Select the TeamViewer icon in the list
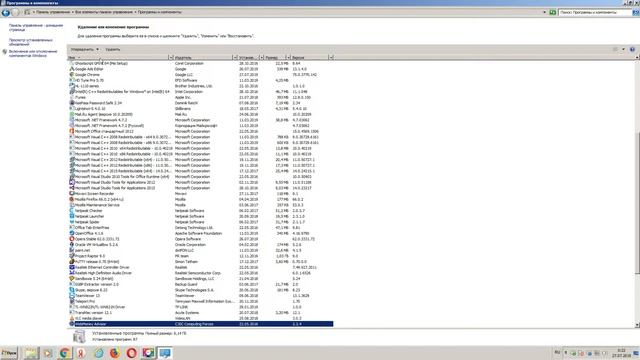The image size is (640, 360). click(72, 296)
